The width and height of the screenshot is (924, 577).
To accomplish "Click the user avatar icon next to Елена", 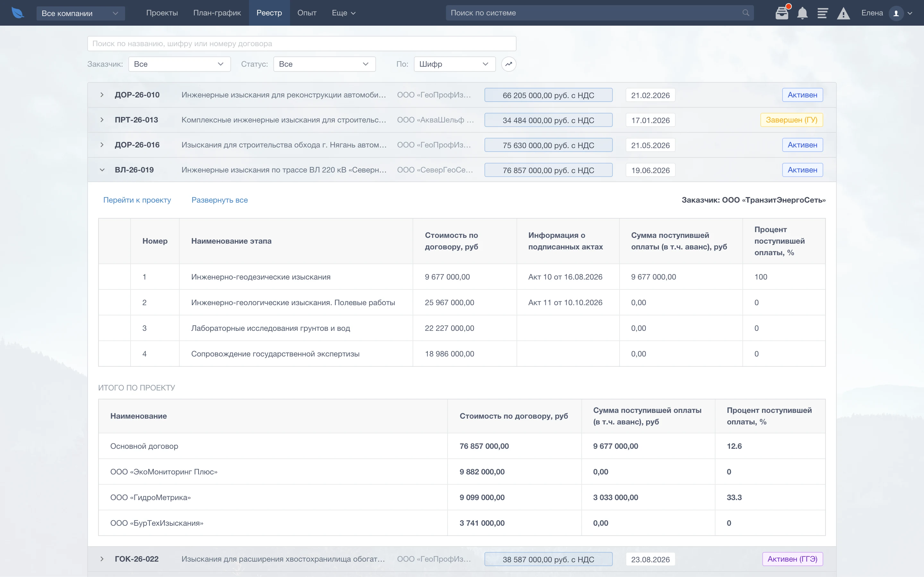I will click(x=896, y=13).
